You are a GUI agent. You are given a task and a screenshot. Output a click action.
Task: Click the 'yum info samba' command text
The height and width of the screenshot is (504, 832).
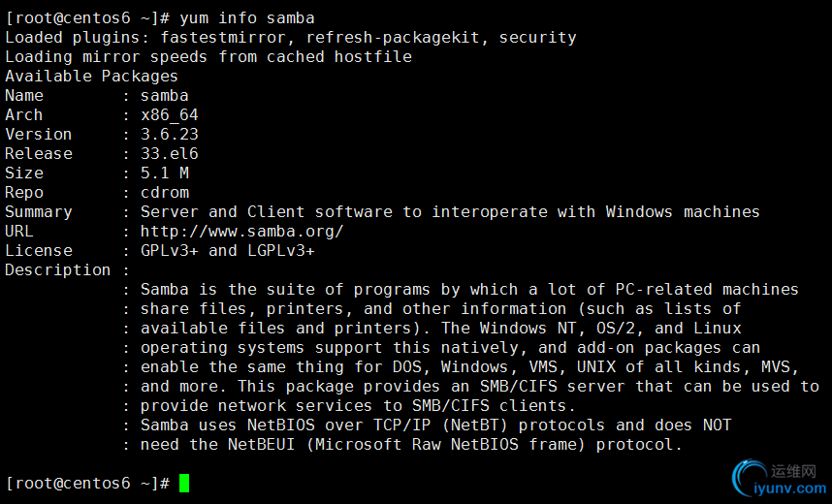click(x=246, y=18)
